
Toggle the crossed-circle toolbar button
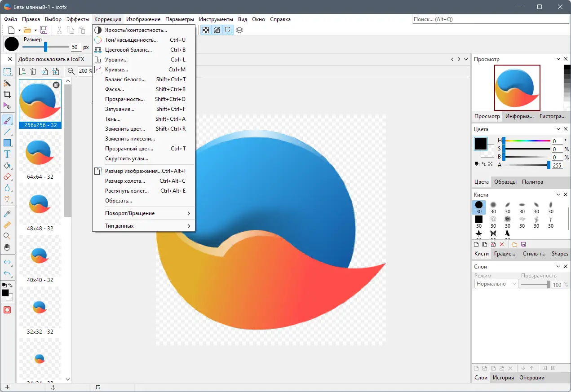point(217,30)
